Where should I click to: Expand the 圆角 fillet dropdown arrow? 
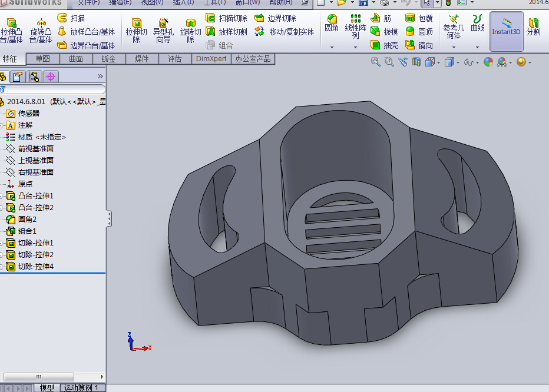click(x=332, y=47)
